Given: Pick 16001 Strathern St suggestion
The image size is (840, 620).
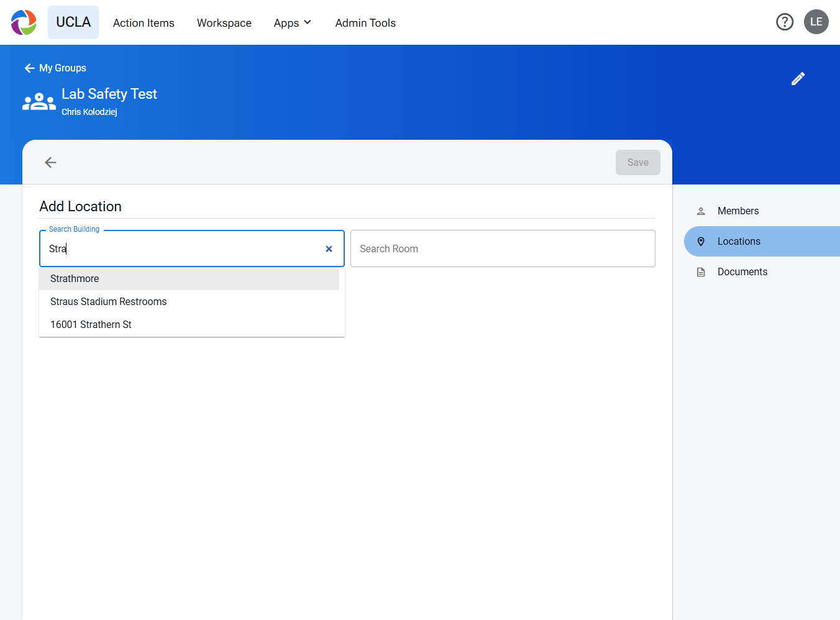Looking at the screenshot, I should (189, 325).
